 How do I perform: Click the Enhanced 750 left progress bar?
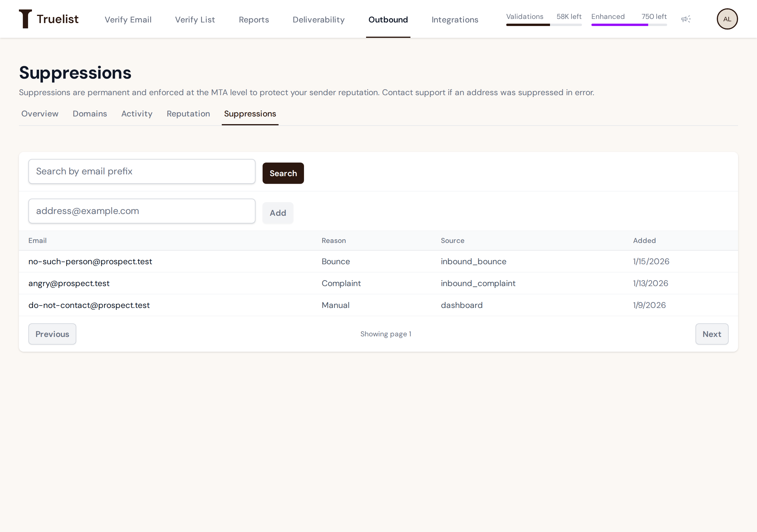pos(629,25)
